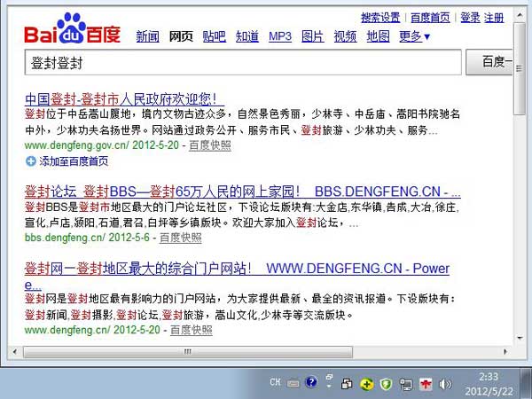Switch to MP3 search
Viewport: 532px width, 399px height.
coord(280,36)
